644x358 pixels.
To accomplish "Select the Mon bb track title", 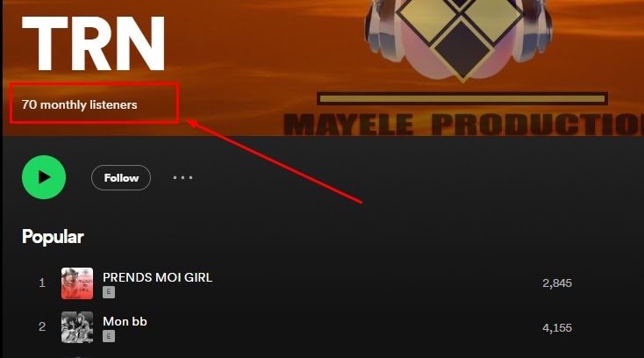I will tap(125, 321).
